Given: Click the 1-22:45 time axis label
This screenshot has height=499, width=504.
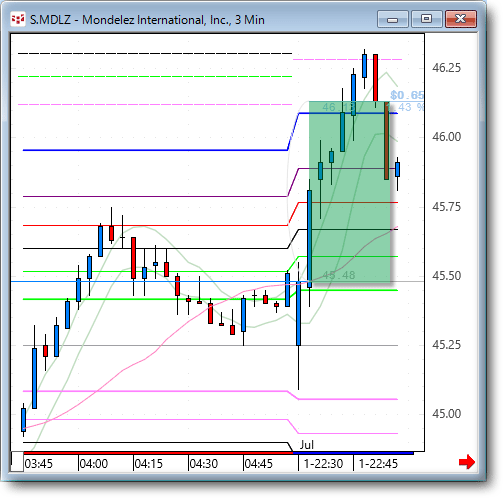Looking at the screenshot, I should (x=378, y=464).
